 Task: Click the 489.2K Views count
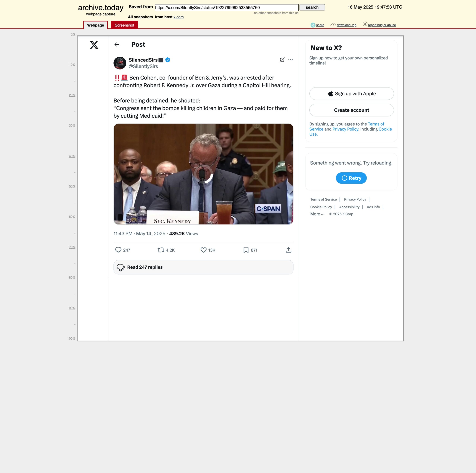point(184,234)
